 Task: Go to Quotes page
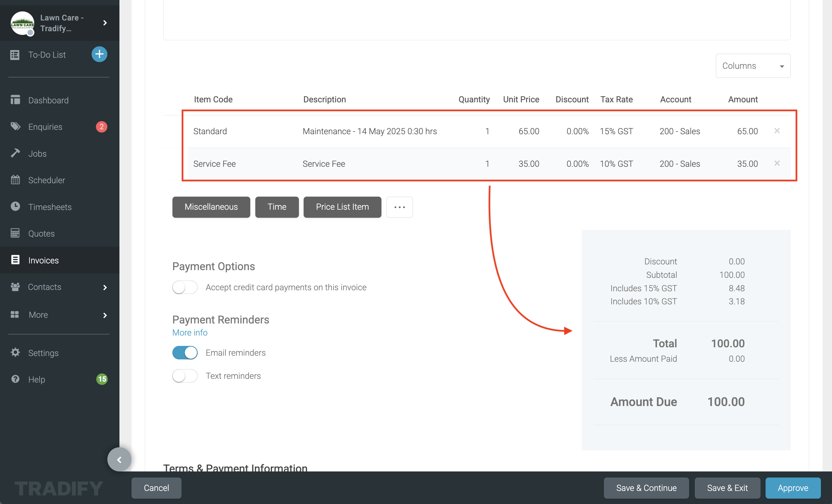[41, 234]
